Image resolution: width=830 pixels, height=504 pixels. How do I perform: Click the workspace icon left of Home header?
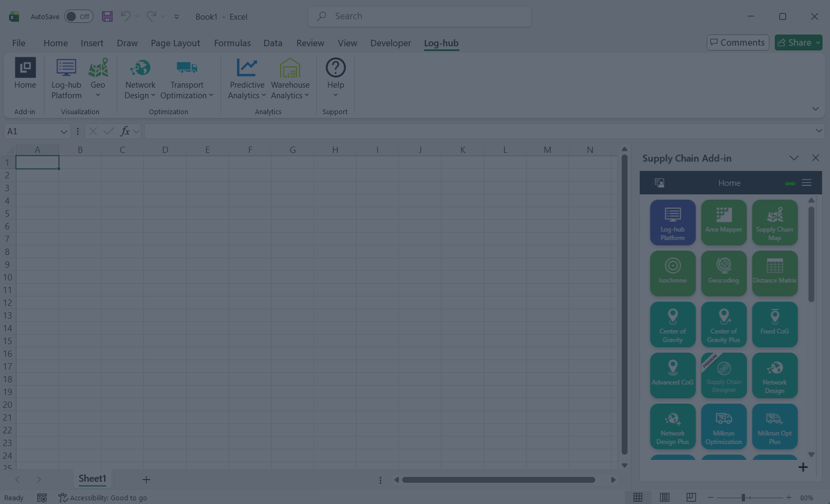(659, 183)
